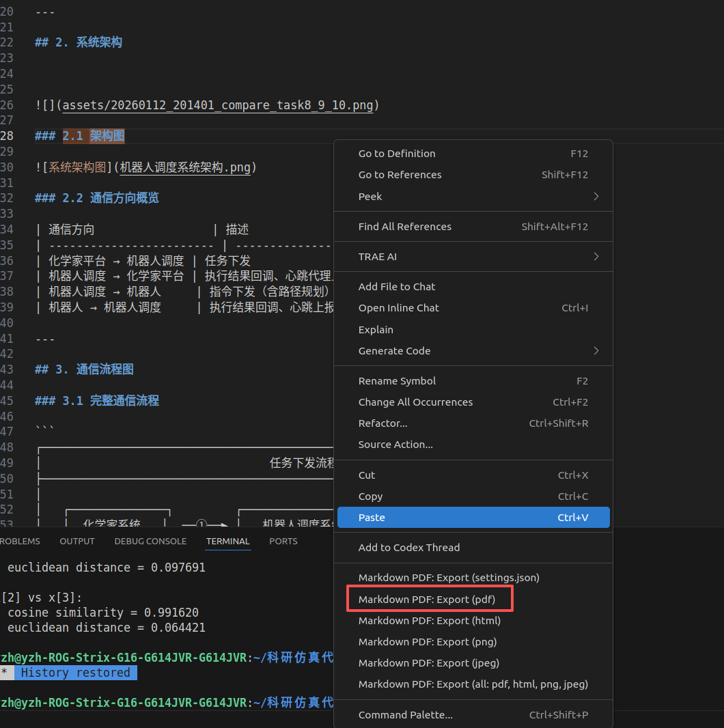Click table row '机器人调度 → 化学家平台'
Image resolution: width=724 pixels, height=728 pixels.
[116, 277]
